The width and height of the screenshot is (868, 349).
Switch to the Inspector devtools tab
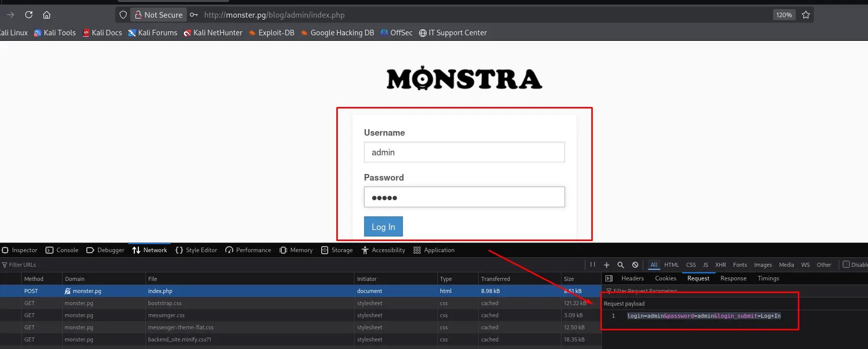19,250
